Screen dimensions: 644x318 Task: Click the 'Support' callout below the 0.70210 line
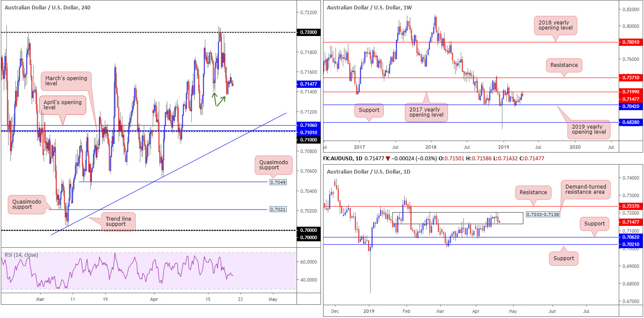pyautogui.click(x=564, y=258)
